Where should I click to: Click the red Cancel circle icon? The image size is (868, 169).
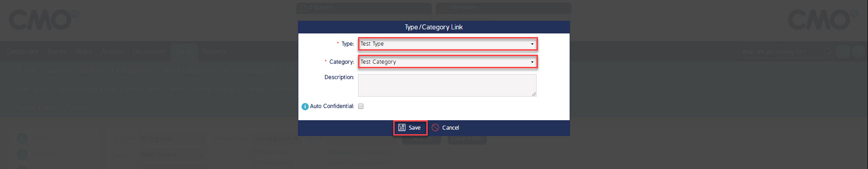(435, 127)
